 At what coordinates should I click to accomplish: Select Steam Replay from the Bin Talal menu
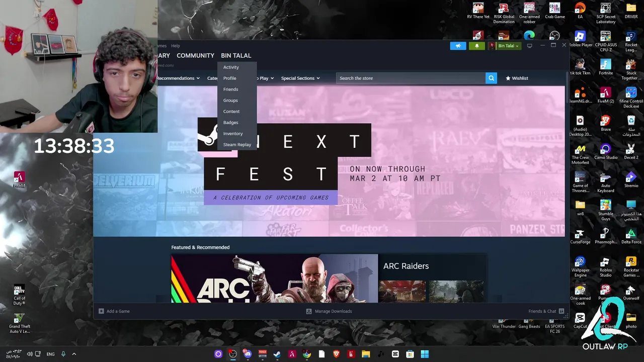click(x=237, y=144)
